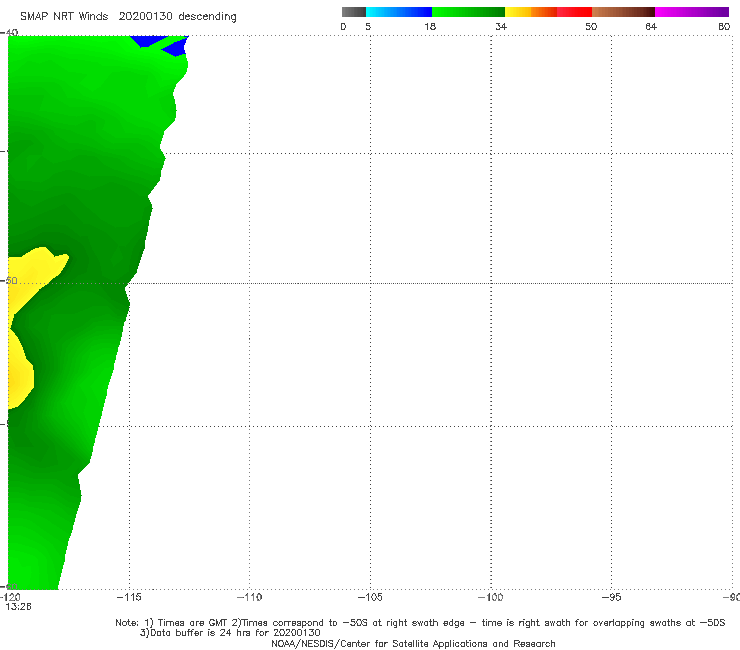Click the 'Note: 1) Times are GMT' footnote line

tap(420, 623)
